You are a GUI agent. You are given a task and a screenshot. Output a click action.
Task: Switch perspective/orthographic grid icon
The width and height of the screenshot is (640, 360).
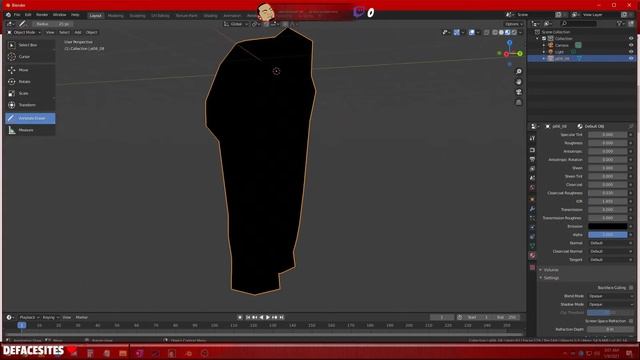click(519, 102)
